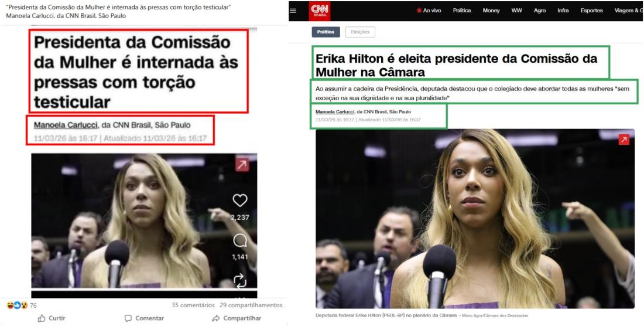Click the Erika Hilton photo in the right article
This screenshot has width=644, height=326.
click(x=475, y=219)
